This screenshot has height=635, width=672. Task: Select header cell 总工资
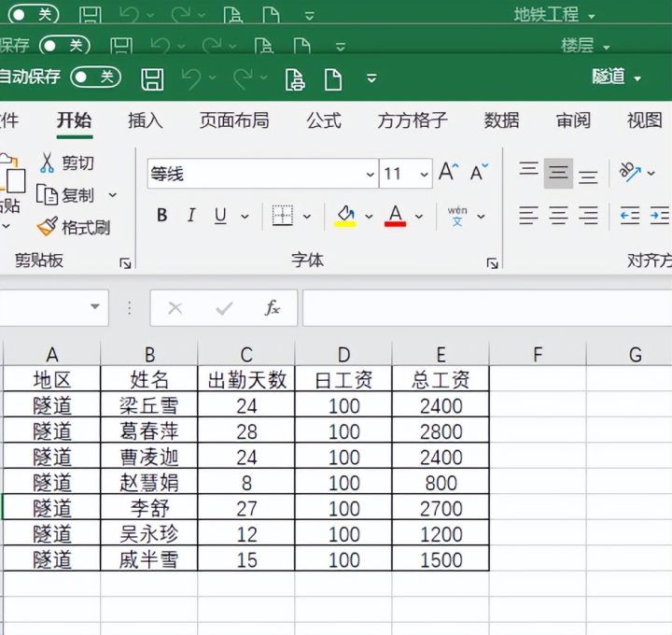click(441, 378)
